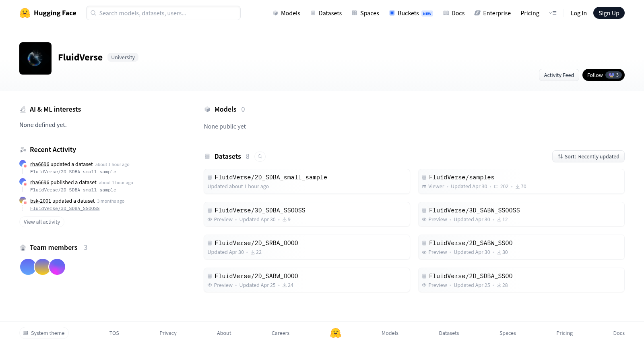Click the Recent Activity heading icon
The height and width of the screenshot is (347, 644).
(23, 150)
